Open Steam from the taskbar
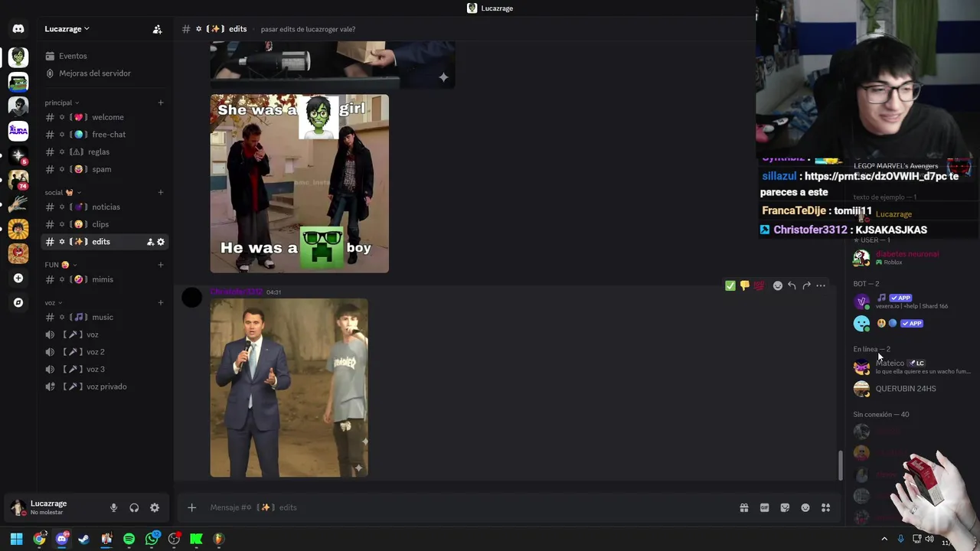This screenshot has width=980, height=551. [x=83, y=539]
